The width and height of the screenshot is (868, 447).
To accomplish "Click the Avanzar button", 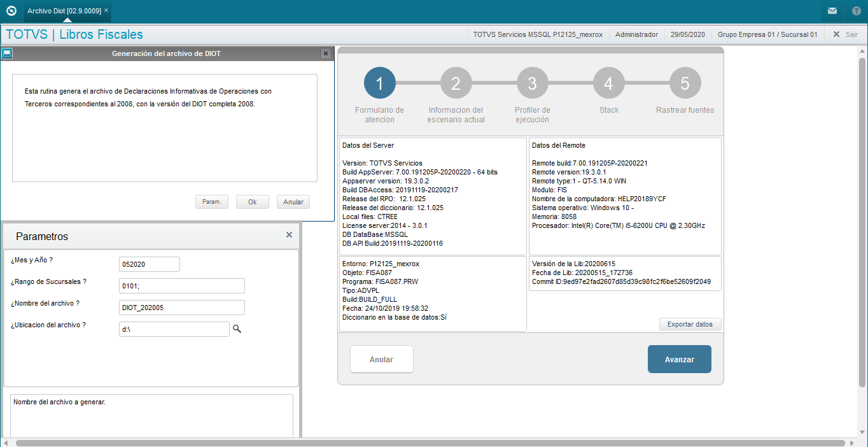I will (680, 359).
